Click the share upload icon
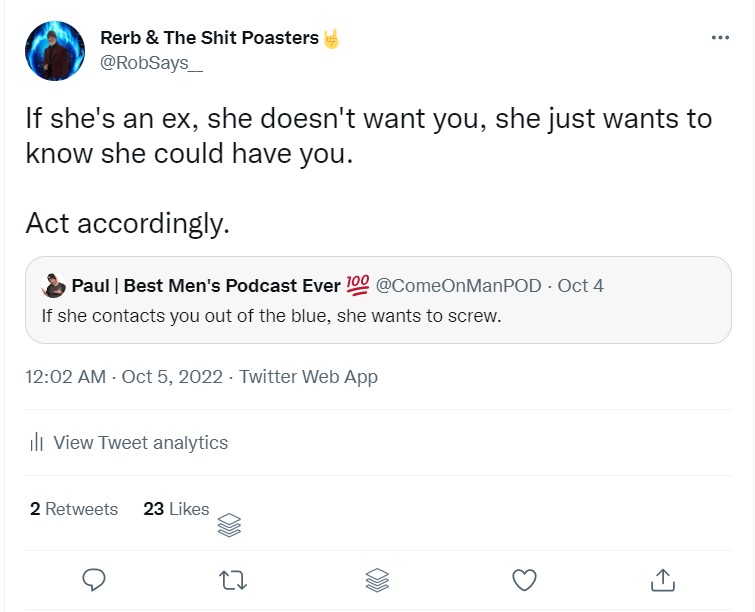Viewport: 755px width, 612px height. click(662, 579)
